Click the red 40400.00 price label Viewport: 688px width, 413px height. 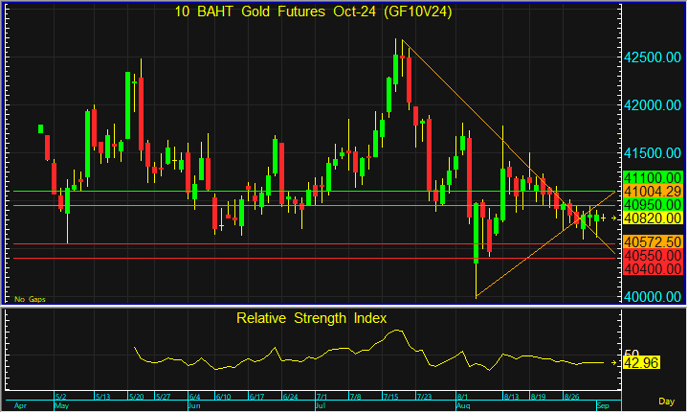[651, 269]
